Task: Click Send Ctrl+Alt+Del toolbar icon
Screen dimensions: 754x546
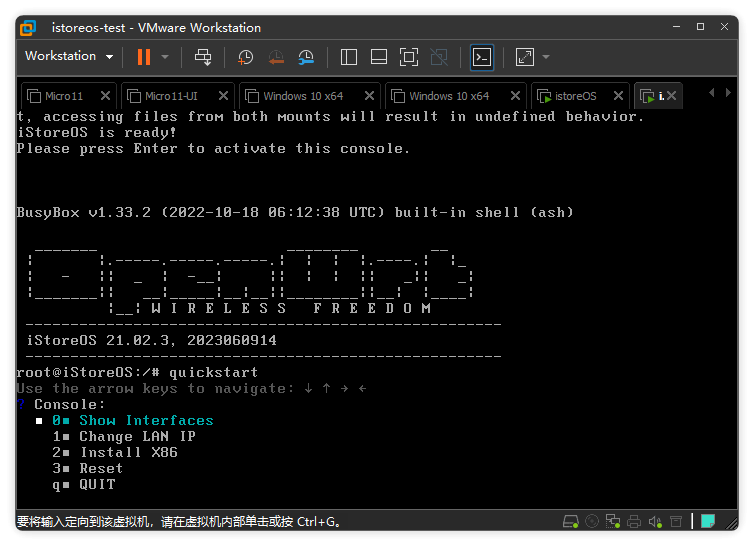Action: tap(203, 57)
